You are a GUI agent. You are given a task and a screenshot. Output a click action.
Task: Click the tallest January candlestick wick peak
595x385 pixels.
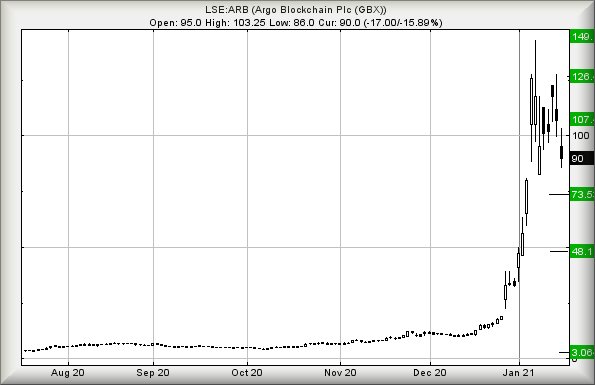[535, 41]
